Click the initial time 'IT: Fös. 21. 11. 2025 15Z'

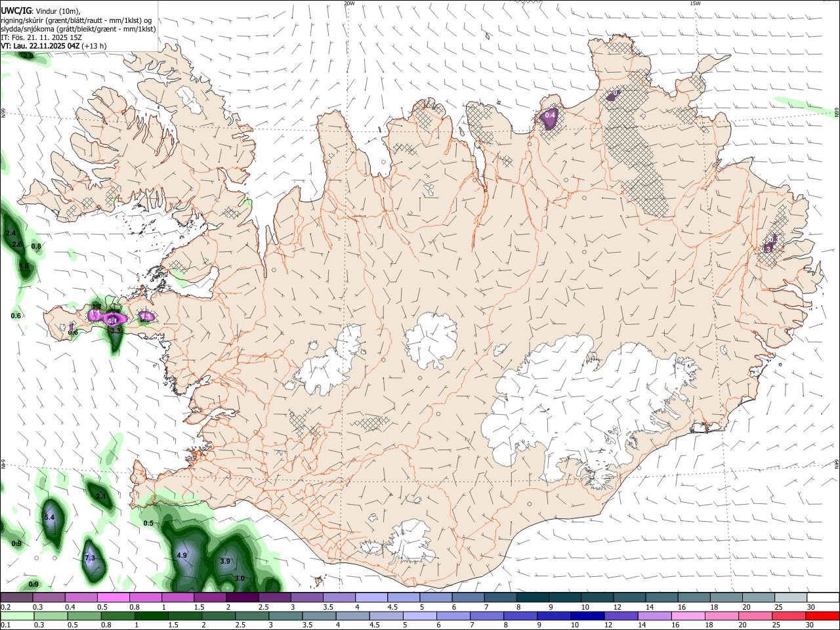pos(41,37)
